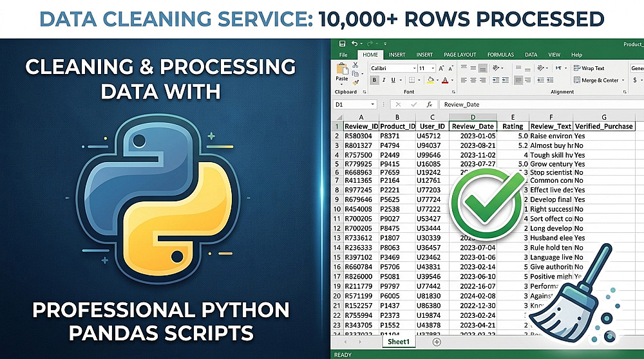Open the File tab
The image size is (644, 359).
pyautogui.click(x=343, y=55)
